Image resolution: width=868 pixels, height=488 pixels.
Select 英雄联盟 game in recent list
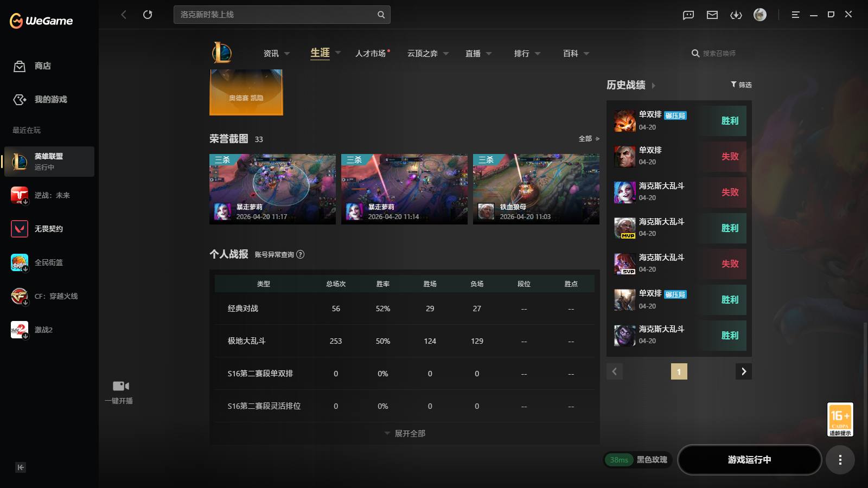coord(49,162)
